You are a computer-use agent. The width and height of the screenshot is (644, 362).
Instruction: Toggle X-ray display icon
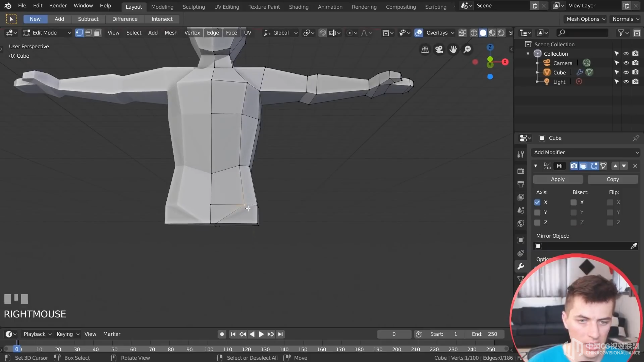[x=462, y=33]
